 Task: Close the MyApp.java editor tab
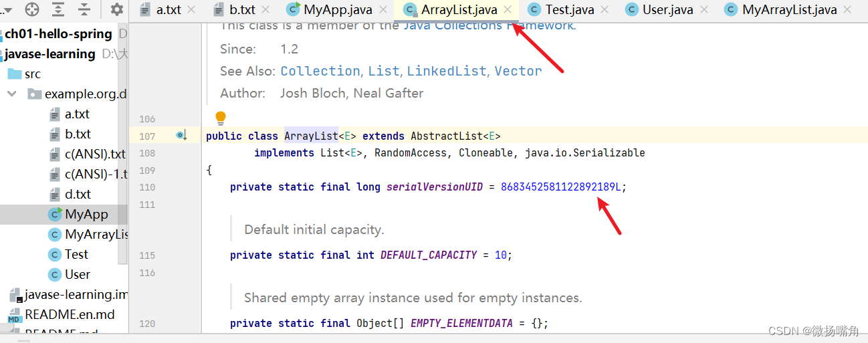383,9
